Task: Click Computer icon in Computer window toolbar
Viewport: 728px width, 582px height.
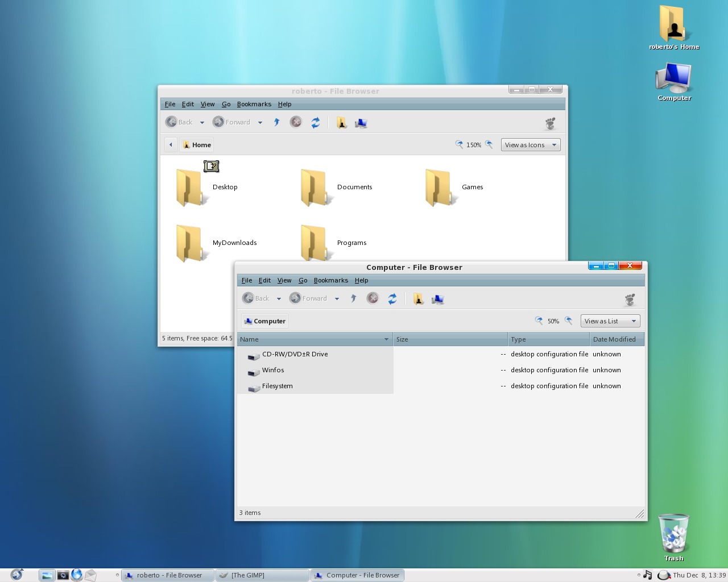Action: (438, 299)
